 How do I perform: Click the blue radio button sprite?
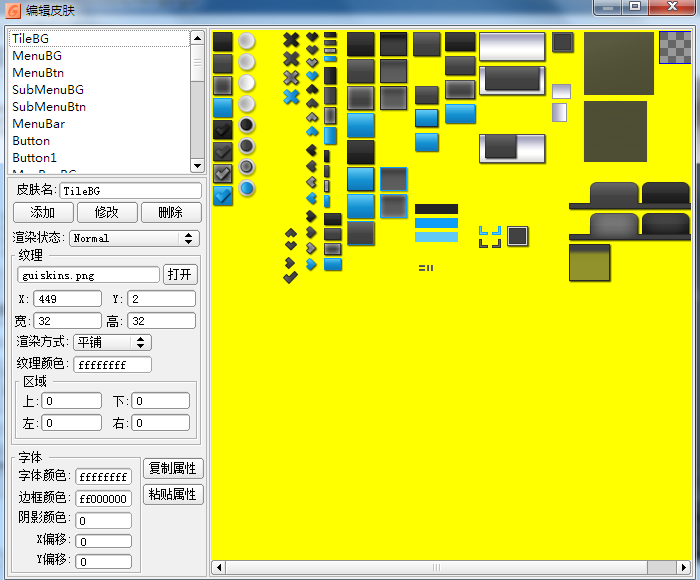point(247,188)
